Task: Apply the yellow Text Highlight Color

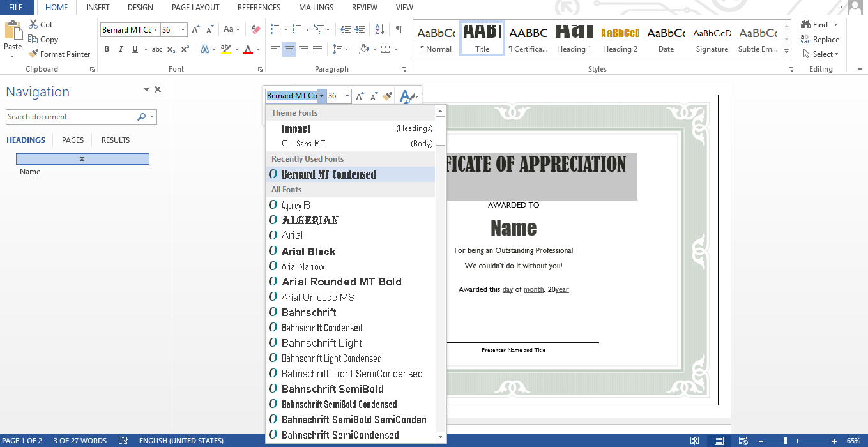Action: pyautogui.click(x=225, y=49)
